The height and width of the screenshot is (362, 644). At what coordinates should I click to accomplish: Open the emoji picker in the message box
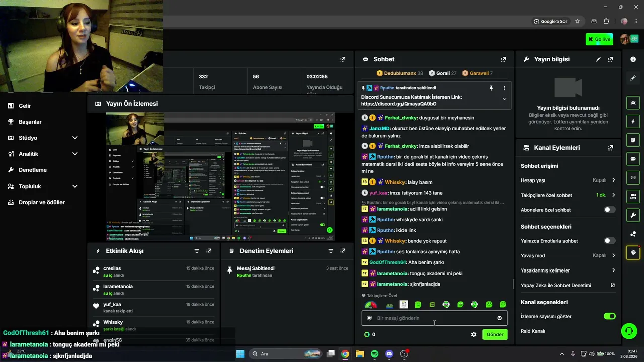click(x=499, y=318)
